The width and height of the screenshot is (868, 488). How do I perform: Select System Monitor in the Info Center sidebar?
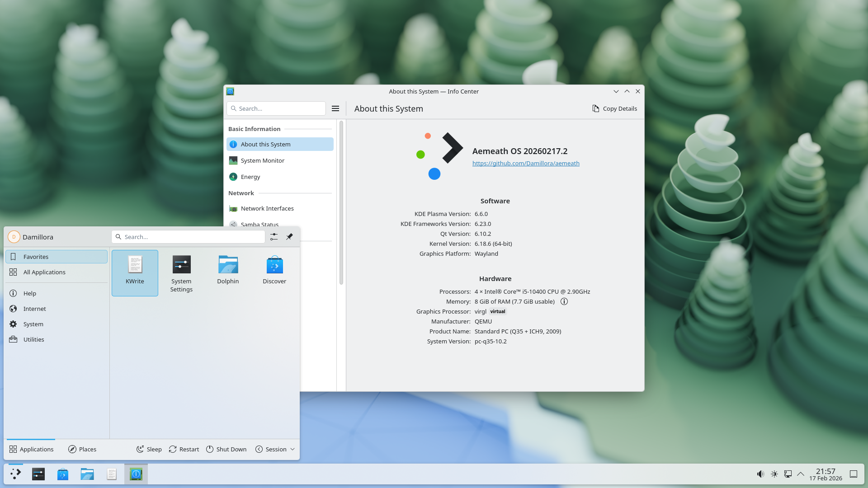(x=262, y=160)
